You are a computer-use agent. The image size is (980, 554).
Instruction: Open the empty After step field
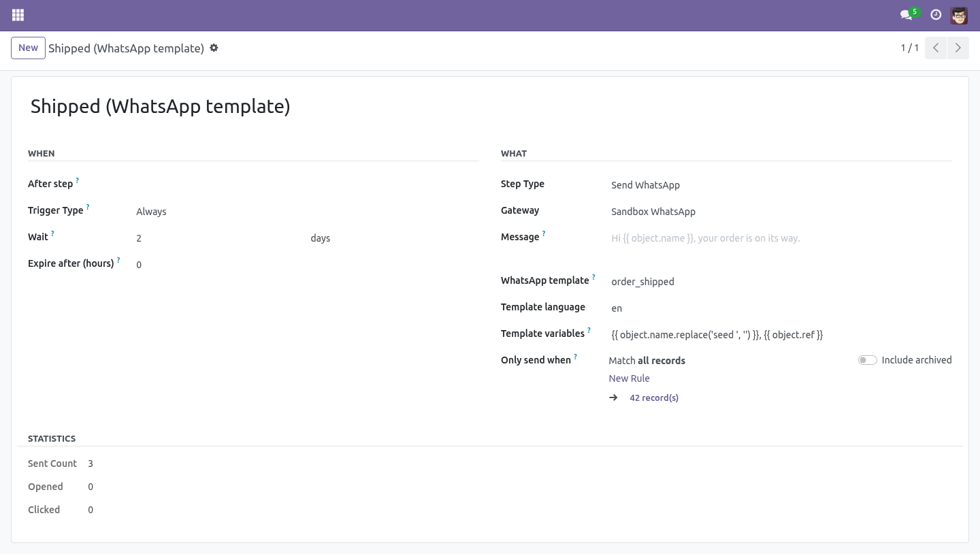click(308, 184)
